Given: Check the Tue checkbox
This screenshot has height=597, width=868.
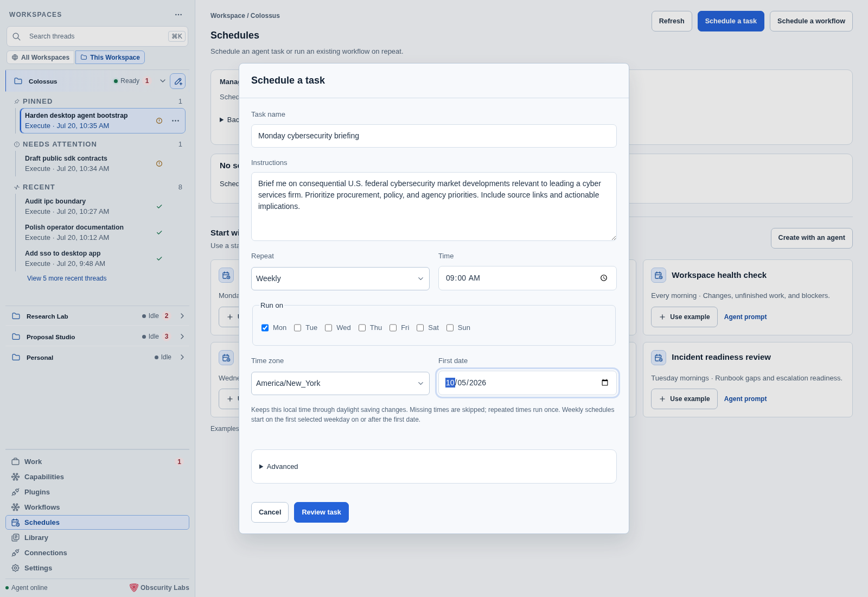Looking at the screenshot, I should 297,328.
